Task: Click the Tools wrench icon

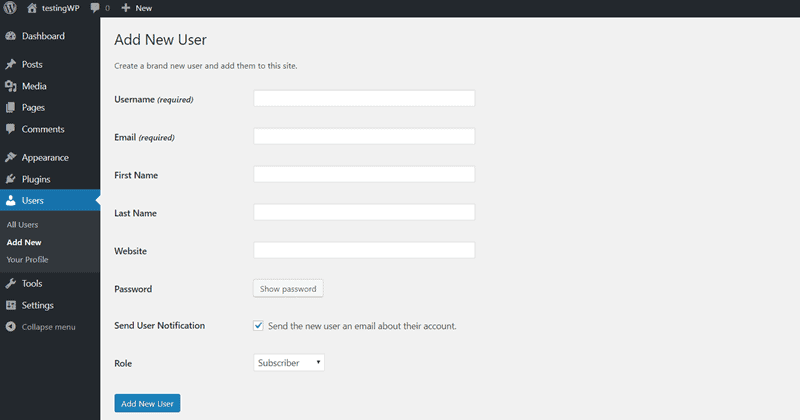Action: pyautogui.click(x=11, y=283)
